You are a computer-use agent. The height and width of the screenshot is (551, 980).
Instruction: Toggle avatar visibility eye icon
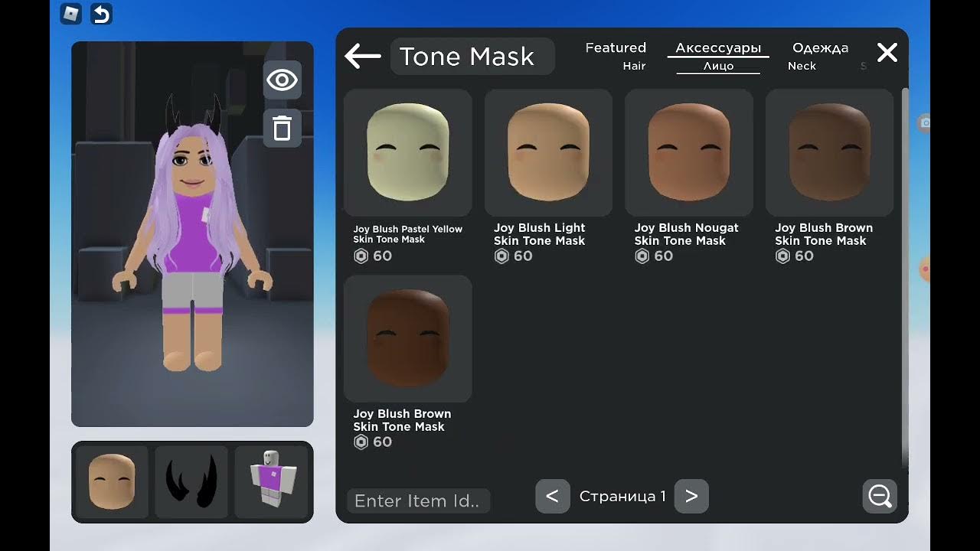click(x=282, y=80)
